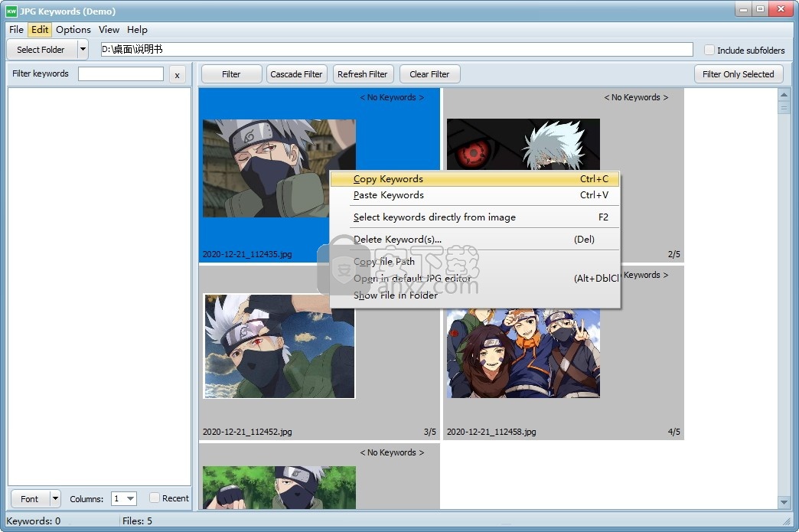Enable the Include subfolders checkbox
Image resolution: width=799 pixels, height=532 pixels.
click(x=709, y=50)
